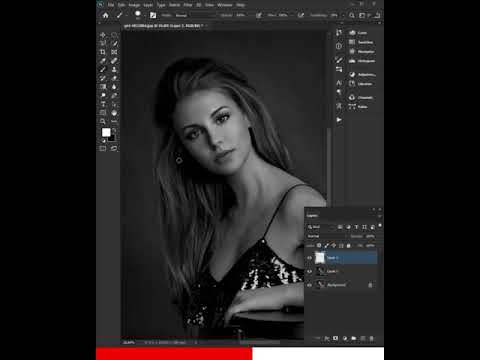This screenshot has width=480, height=360.
Task: Open the Layers panel Fill dropdown
Action: pos(370,246)
